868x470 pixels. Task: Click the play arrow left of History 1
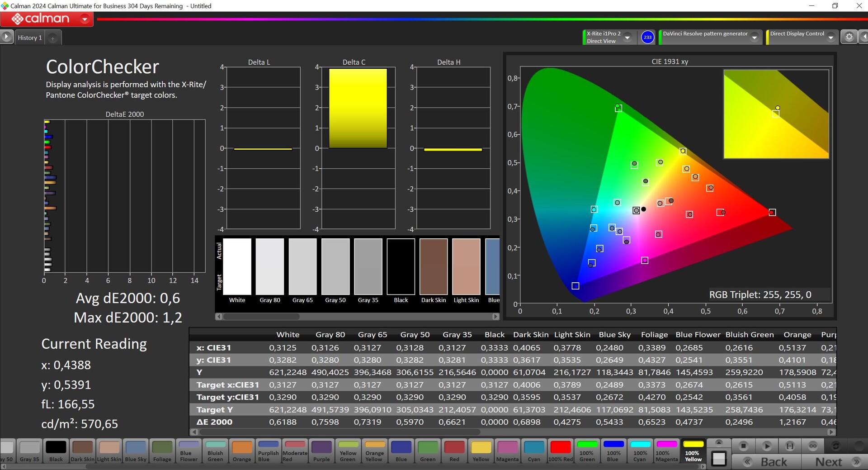[x=6, y=37]
